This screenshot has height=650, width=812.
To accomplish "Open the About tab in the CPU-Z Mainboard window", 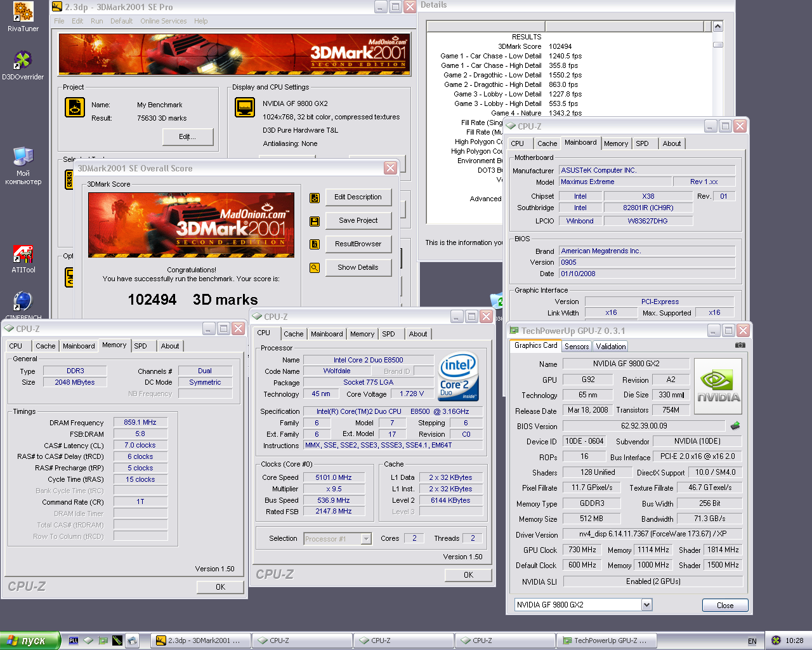I will pyautogui.click(x=672, y=143).
